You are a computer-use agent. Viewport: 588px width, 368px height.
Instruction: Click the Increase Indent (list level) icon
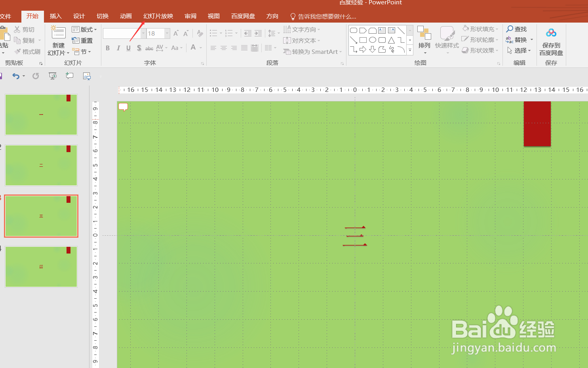[x=258, y=33]
